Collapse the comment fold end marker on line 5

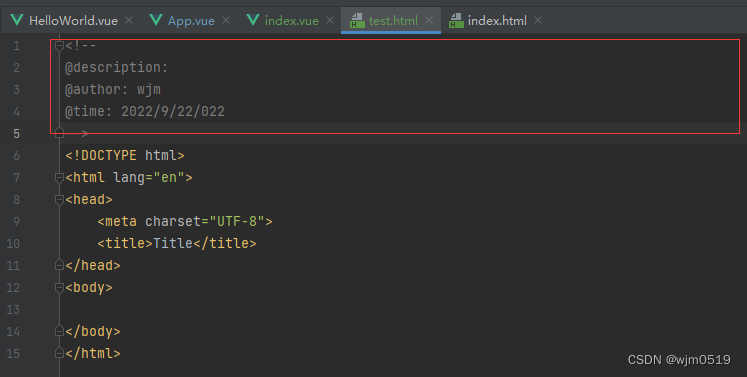[x=59, y=133]
